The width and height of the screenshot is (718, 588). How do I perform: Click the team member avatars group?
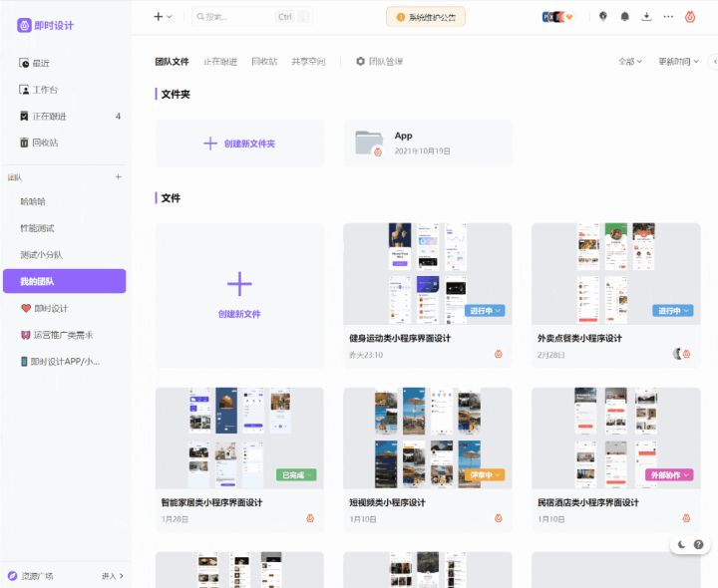tap(557, 17)
